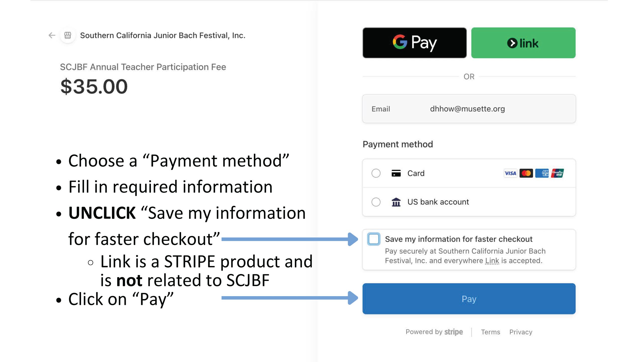This screenshot has width=644, height=362.
Task: Open the underlined Link hyperlink
Action: point(492,261)
